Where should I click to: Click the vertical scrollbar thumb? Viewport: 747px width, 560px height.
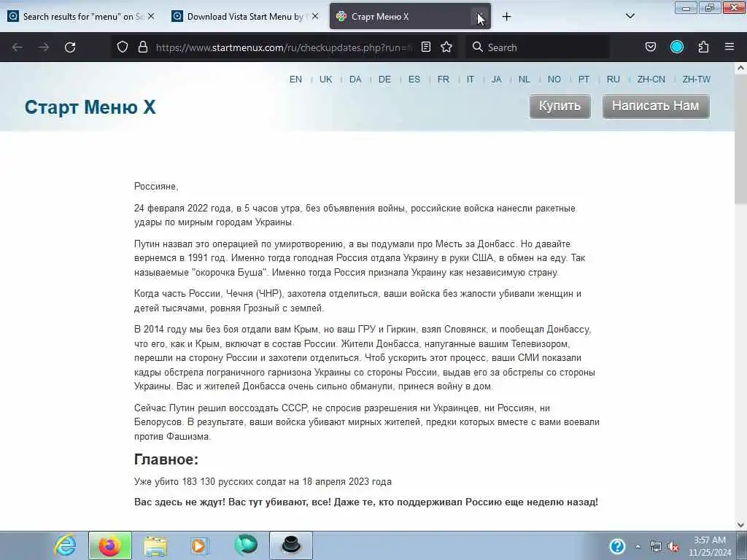740,139
